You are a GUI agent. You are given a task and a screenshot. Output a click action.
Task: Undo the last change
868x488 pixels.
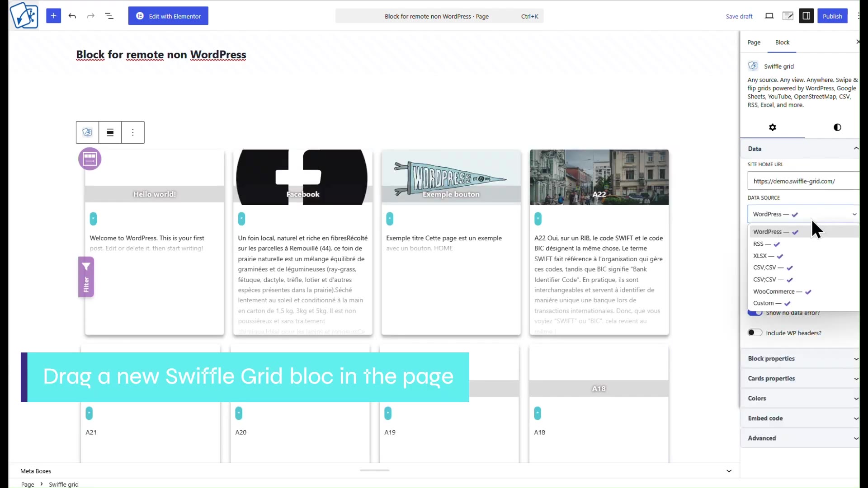72,16
